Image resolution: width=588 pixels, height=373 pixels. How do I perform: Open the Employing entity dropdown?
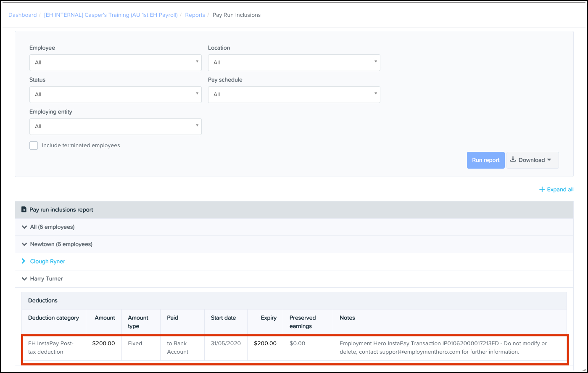pos(115,127)
